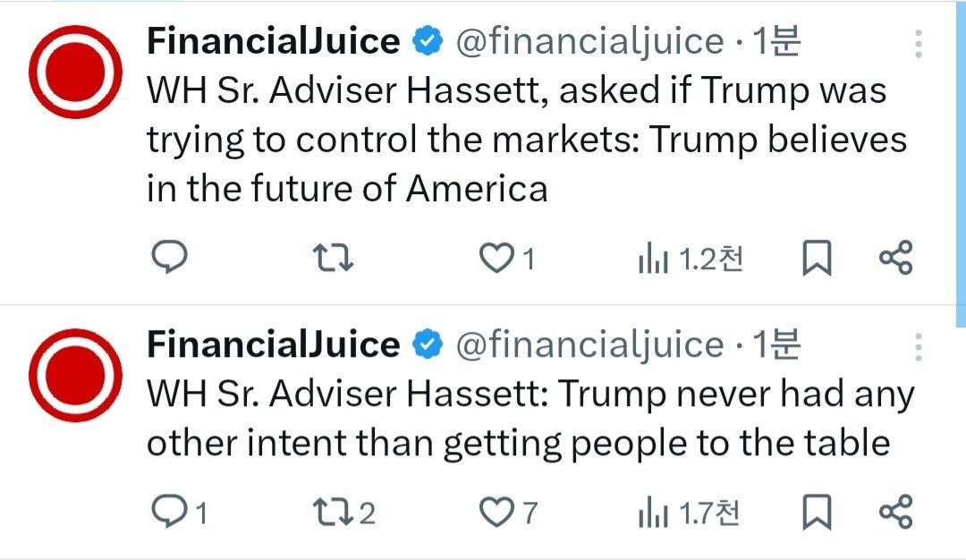Open the 'Trump believes in the future' tweet text
Image resolution: width=966 pixels, height=560 pixels.
(527, 140)
